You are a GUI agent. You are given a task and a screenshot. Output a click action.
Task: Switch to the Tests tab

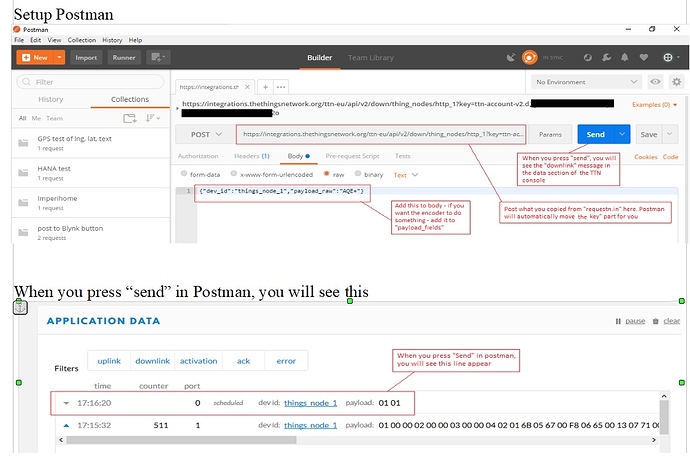tap(402, 156)
